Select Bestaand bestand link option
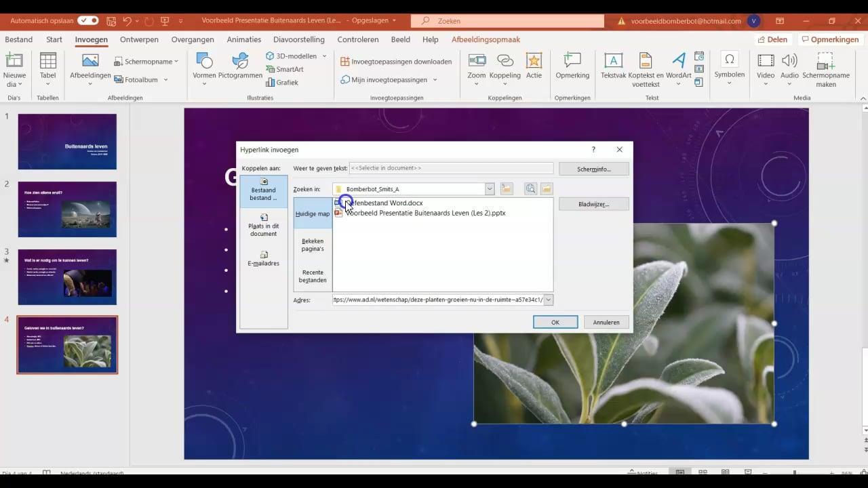 pos(264,190)
